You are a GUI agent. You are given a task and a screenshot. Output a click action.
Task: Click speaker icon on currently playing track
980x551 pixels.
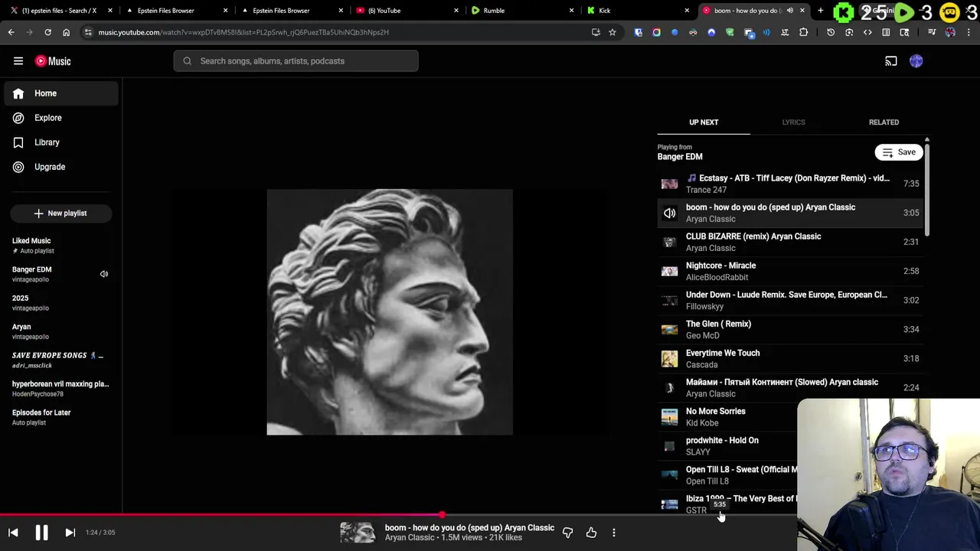click(x=670, y=213)
